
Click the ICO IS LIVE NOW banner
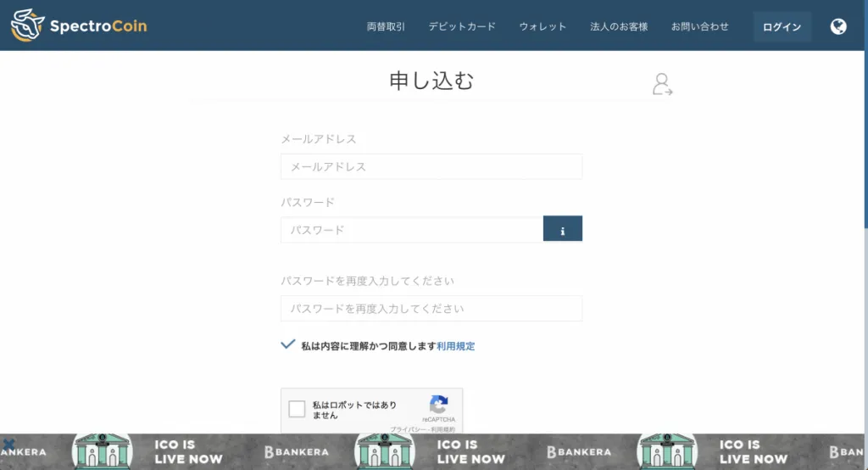point(431,451)
